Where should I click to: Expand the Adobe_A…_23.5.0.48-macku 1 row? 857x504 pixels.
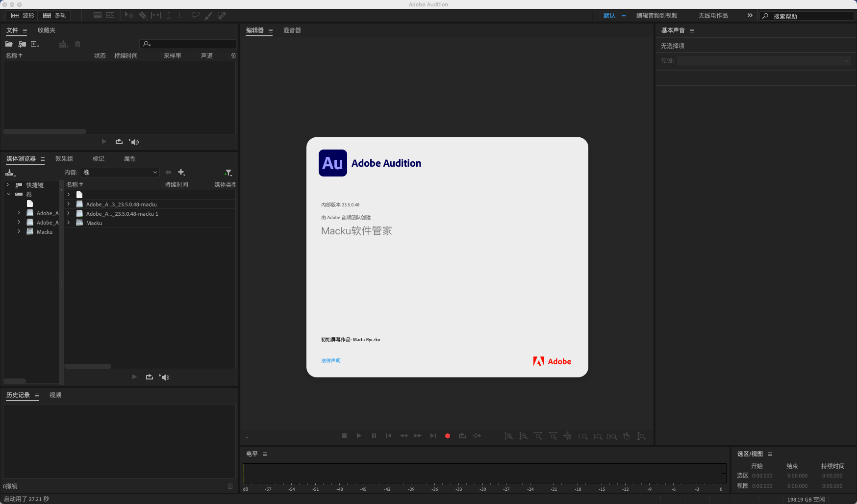68,213
